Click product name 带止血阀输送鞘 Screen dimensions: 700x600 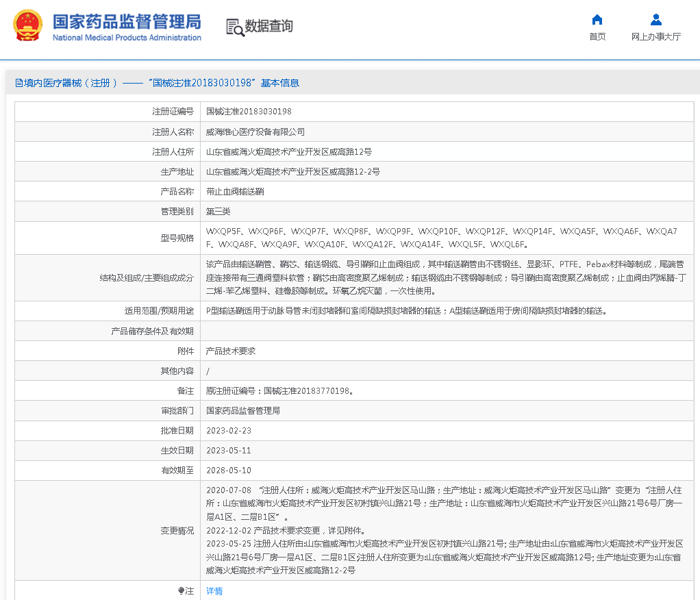point(235,192)
